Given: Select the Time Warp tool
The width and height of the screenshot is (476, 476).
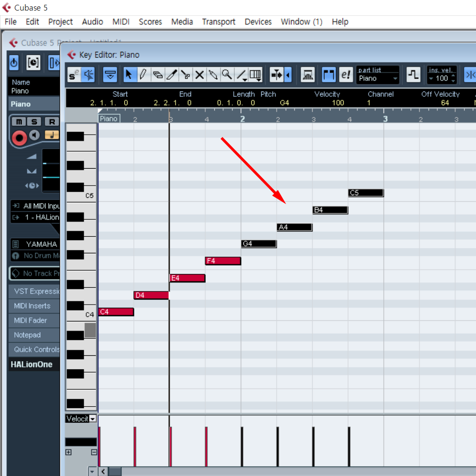Looking at the screenshot, I should (x=255, y=75).
